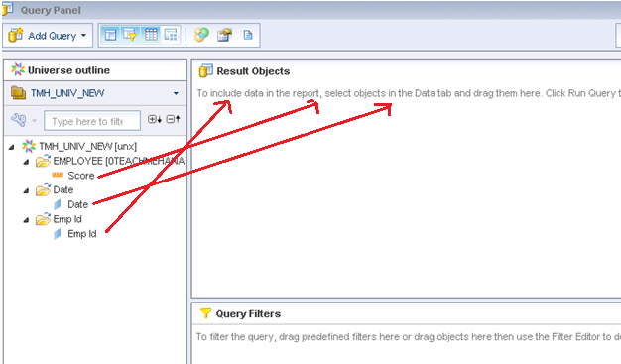Toggle the Universe outline panel icon
The height and width of the screenshot is (364, 621).
click(110, 36)
